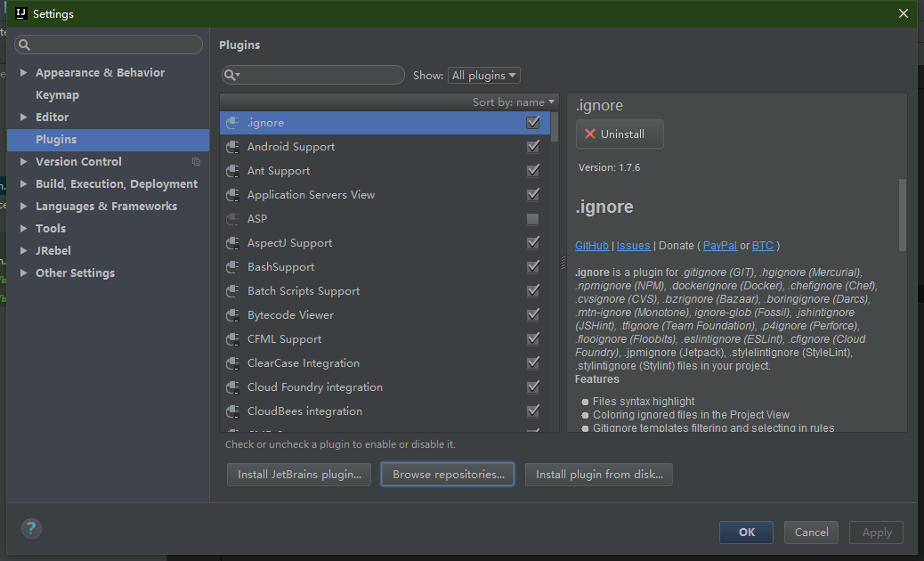Viewport: 924px width, 561px height.
Task: Open the Issues link
Action: pyautogui.click(x=634, y=246)
